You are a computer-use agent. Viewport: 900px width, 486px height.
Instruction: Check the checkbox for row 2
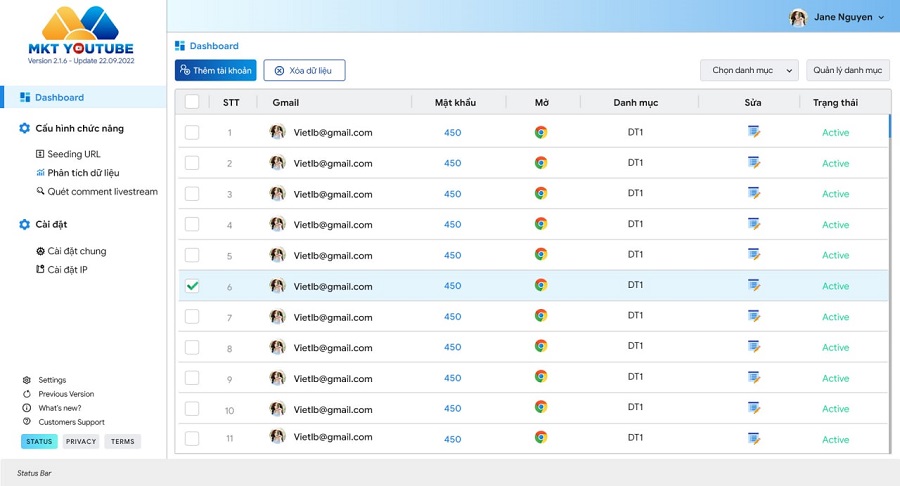point(192,163)
